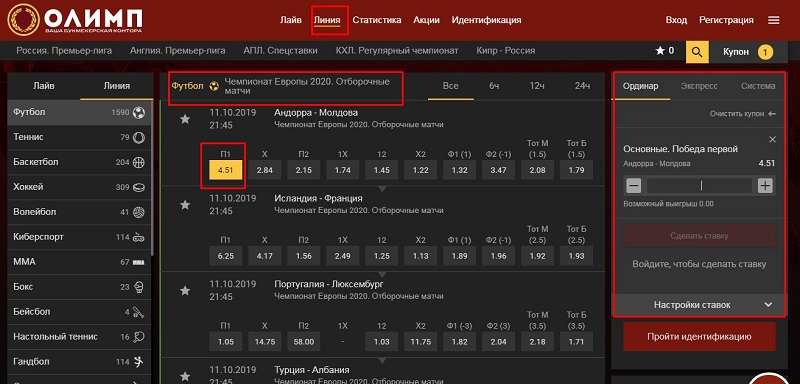Click the yellow search magnifier icon

(x=697, y=52)
